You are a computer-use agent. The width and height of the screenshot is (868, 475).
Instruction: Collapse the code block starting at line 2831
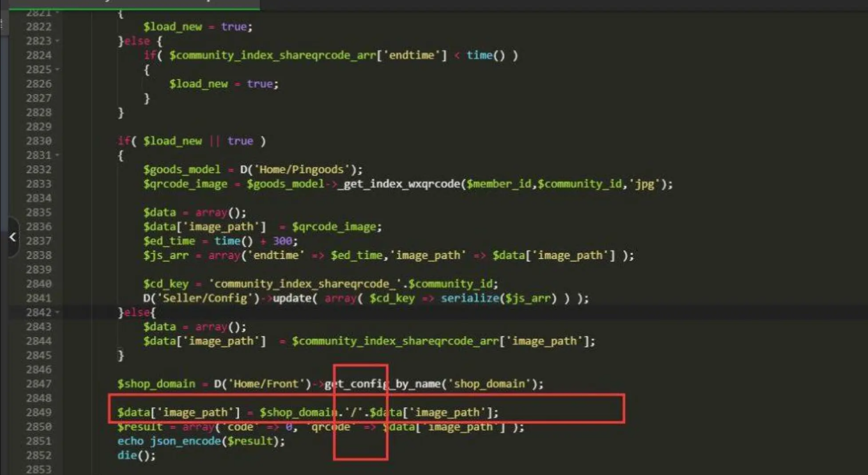[57, 155]
